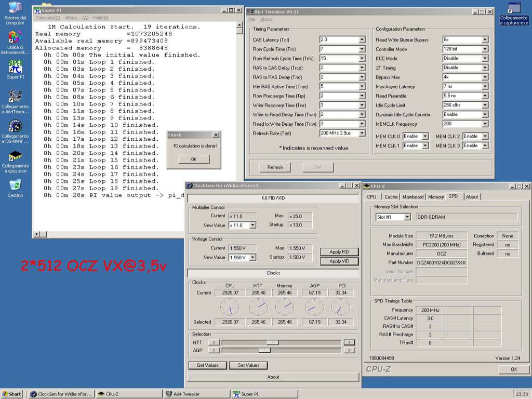Open Help menu in Super PI
This screenshot has width=532, height=399.
tap(101, 18)
